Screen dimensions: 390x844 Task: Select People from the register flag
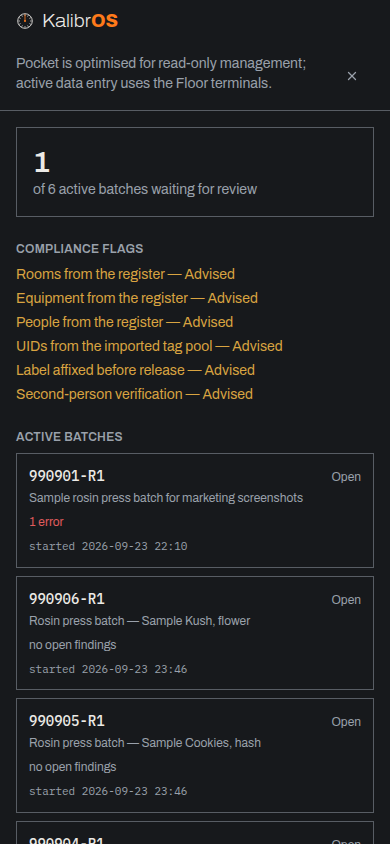[124, 322]
